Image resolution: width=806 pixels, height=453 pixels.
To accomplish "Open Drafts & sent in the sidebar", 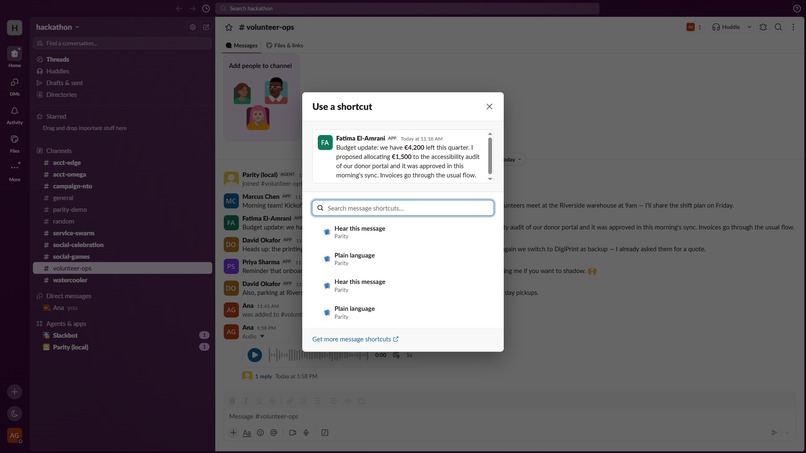I will [122, 83].
